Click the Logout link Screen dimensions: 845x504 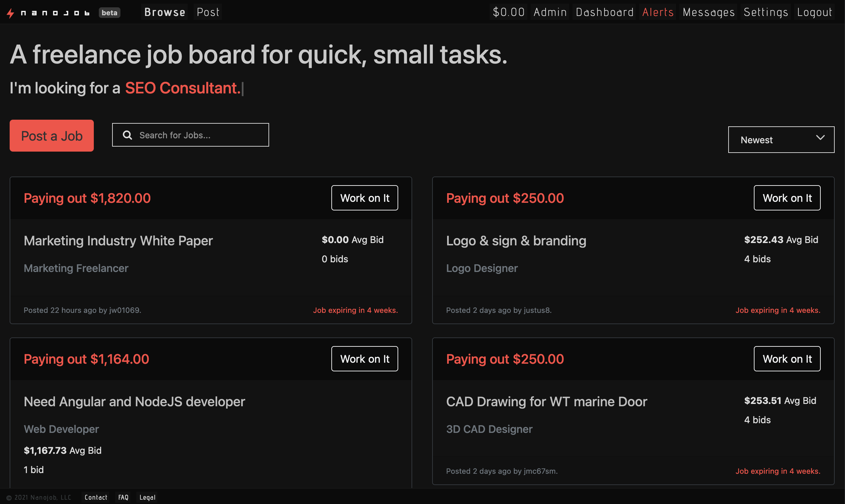point(814,12)
